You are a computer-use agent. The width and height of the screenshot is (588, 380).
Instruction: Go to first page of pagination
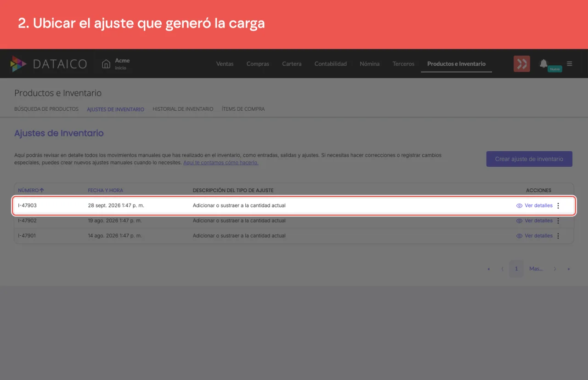pyautogui.click(x=488, y=269)
